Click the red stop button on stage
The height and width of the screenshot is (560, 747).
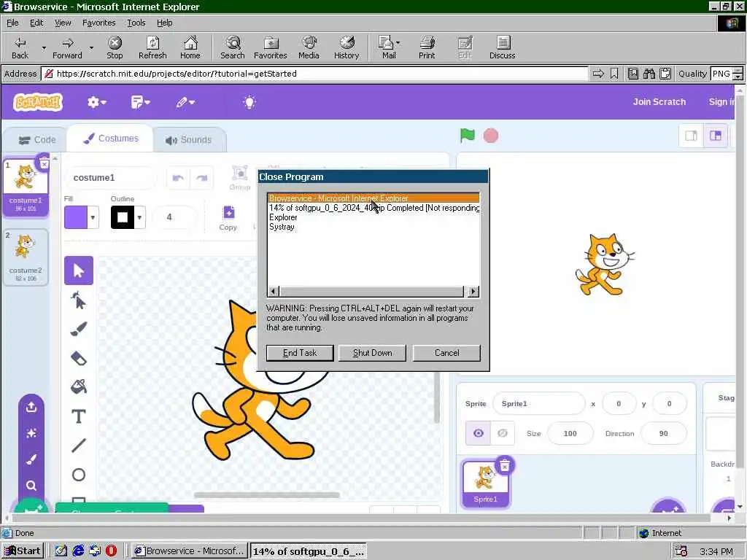coord(491,136)
